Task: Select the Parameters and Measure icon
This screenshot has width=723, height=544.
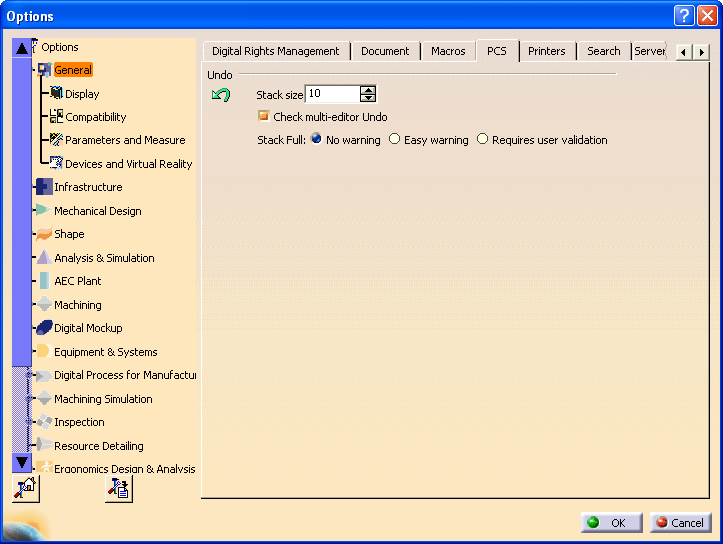Action: (56, 140)
